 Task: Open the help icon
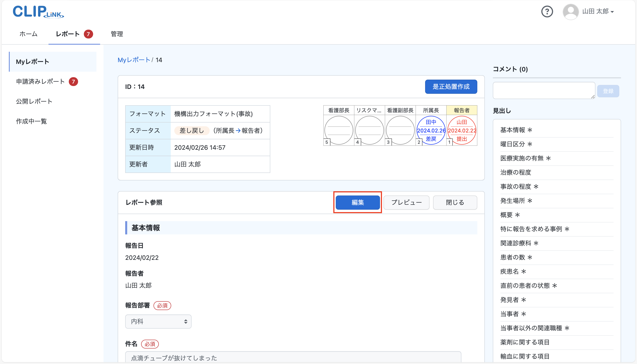point(547,11)
